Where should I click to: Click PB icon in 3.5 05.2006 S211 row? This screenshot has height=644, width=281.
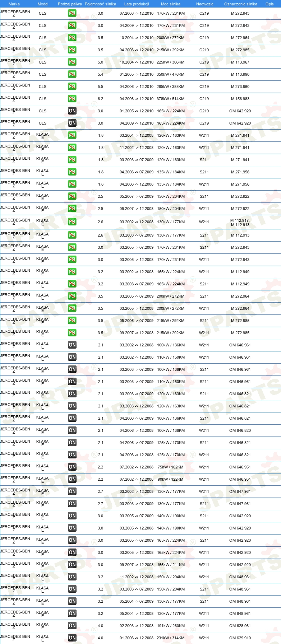pyautogui.click(x=72, y=321)
